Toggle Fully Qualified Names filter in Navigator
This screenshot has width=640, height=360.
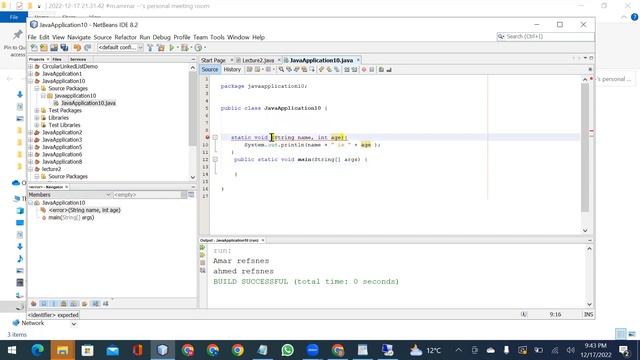point(84,304)
